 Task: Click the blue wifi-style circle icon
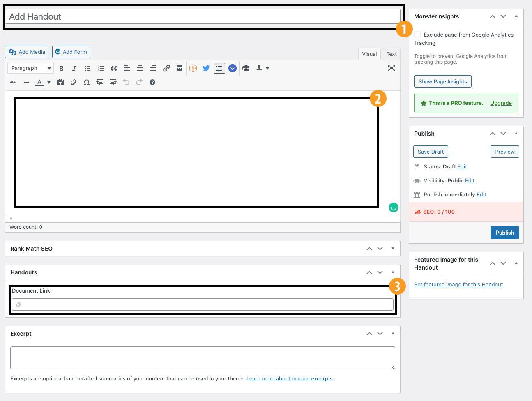tap(233, 68)
